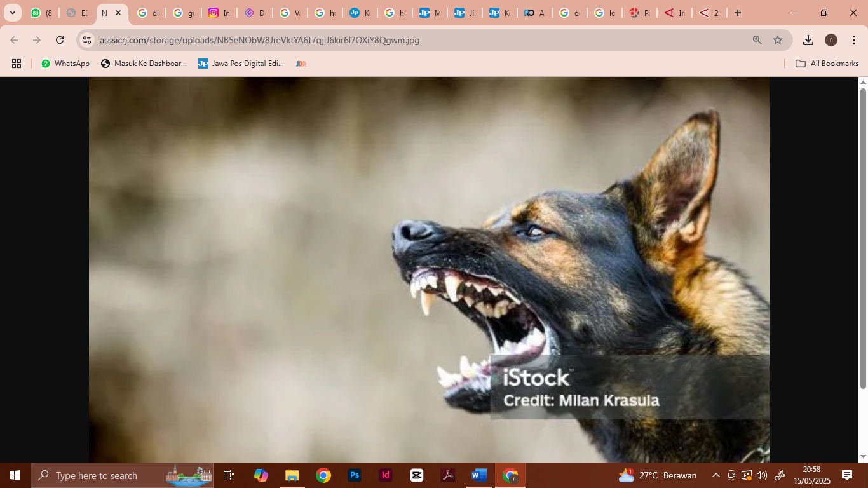
Task: Click the scrollbar up arrow
Action: pos(863,82)
